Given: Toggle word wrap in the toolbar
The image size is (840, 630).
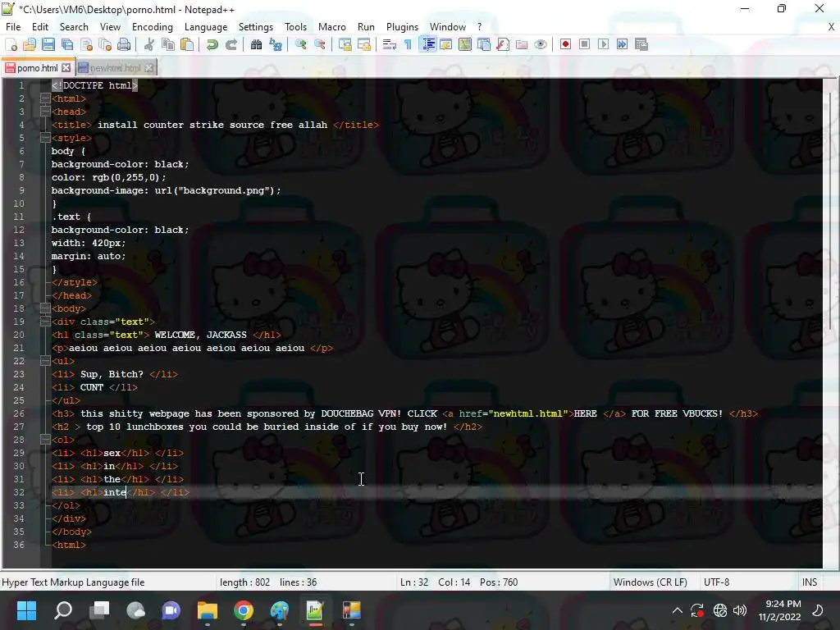Looking at the screenshot, I should [x=390, y=44].
